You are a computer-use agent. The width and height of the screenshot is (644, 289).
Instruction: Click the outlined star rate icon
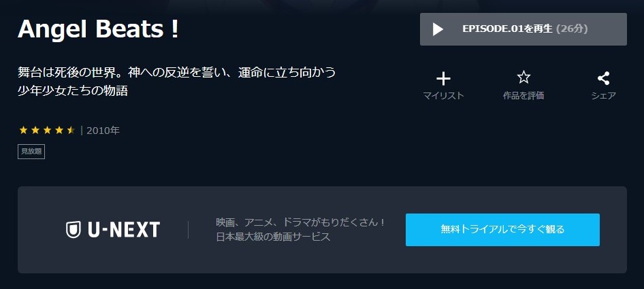pyautogui.click(x=524, y=77)
